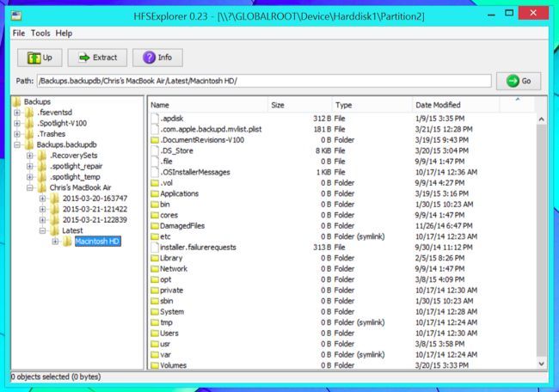The height and width of the screenshot is (392, 559).
Task: Collapse the Chris's MacBook Air node
Action: tap(29, 187)
